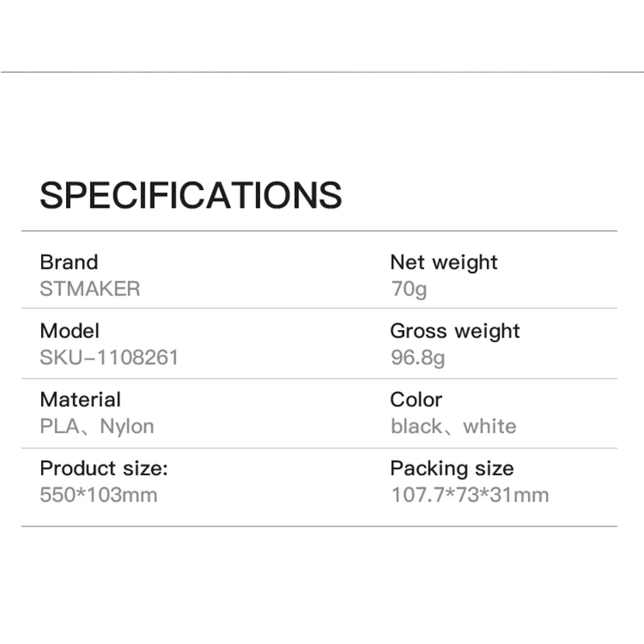Select the 70g net weight value
The height and width of the screenshot is (644, 644).
(409, 289)
